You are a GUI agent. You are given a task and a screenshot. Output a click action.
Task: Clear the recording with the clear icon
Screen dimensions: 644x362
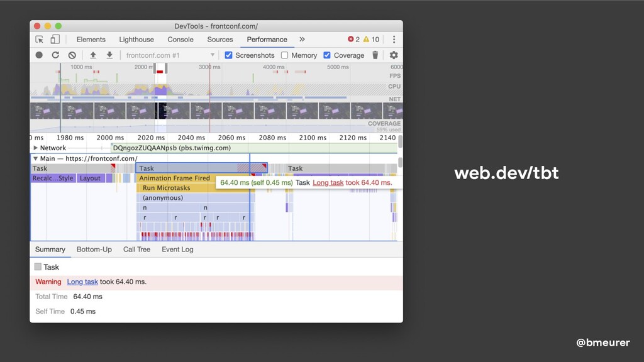[72, 55]
